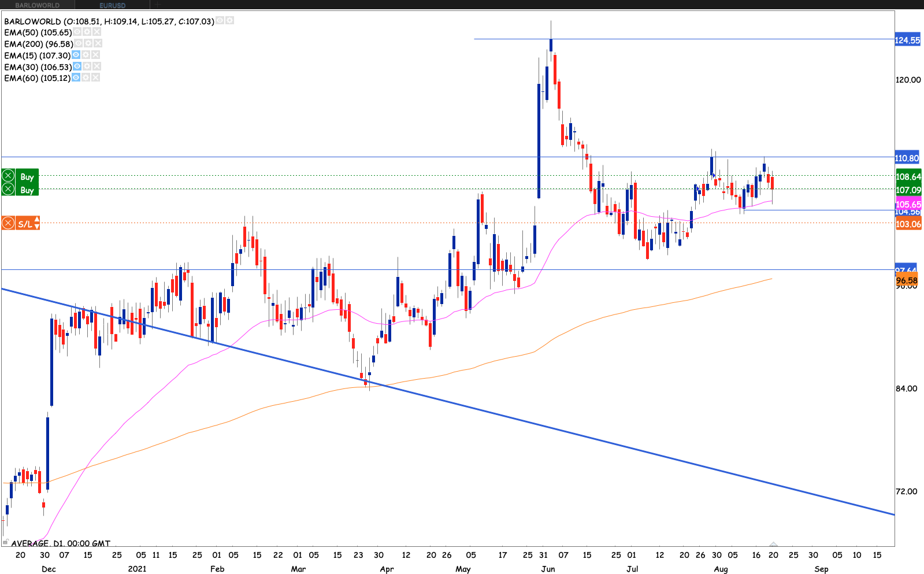The width and height of the screenshot is (924, 574).
Task: Open settings gear for EMA(60) indicator
Action: click(86, 77)
